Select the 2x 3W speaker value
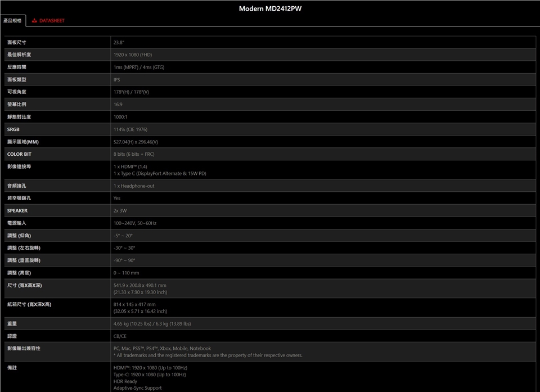 coord(120,210)
